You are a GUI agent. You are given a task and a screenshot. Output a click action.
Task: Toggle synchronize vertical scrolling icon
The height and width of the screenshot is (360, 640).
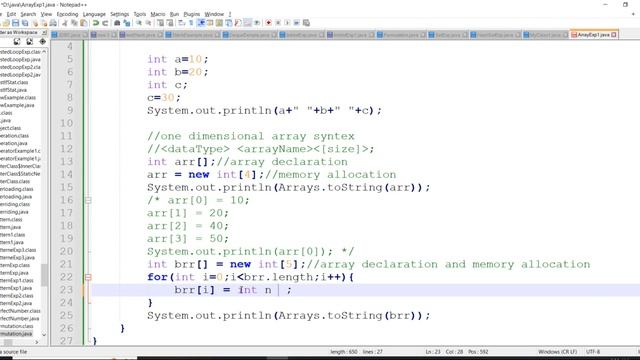click(160, 23)
